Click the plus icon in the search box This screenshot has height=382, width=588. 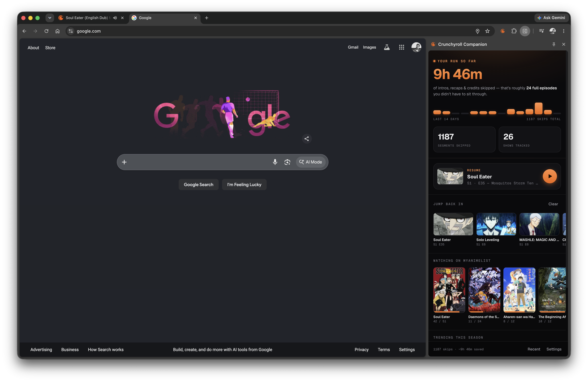pyautogui.click(x=124, y=162)
